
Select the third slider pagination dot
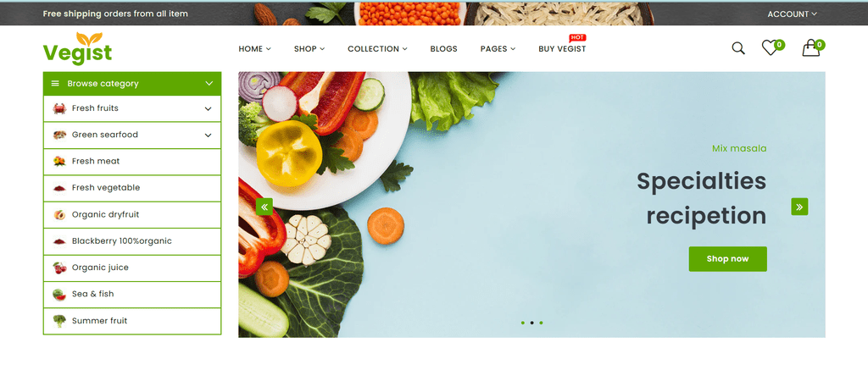tap(541, 323)
